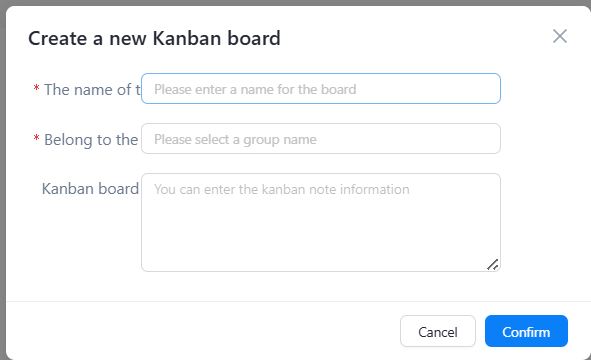Focus the kanban note textarea

tap(321, 222)
